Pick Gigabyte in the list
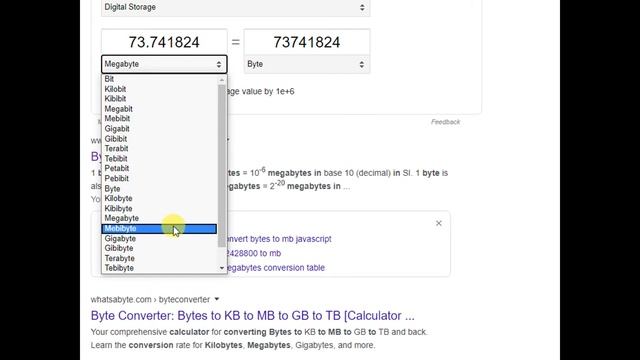This screenshot has width=640, height=360. point(160,238)
